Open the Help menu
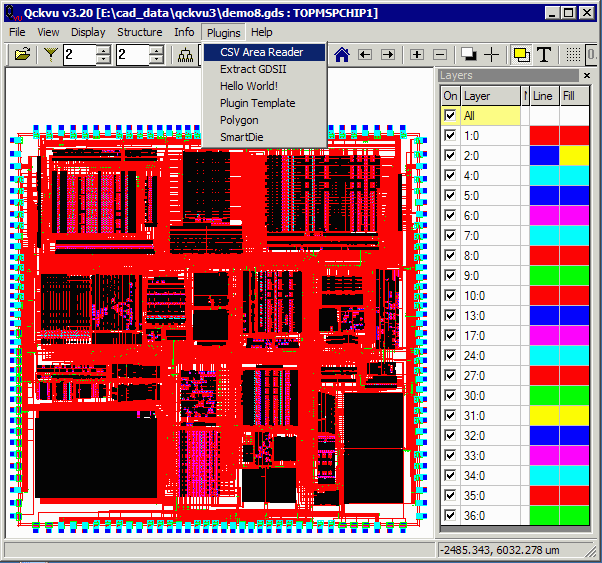This screenshot has height=563, width=602. click(262, 32)
